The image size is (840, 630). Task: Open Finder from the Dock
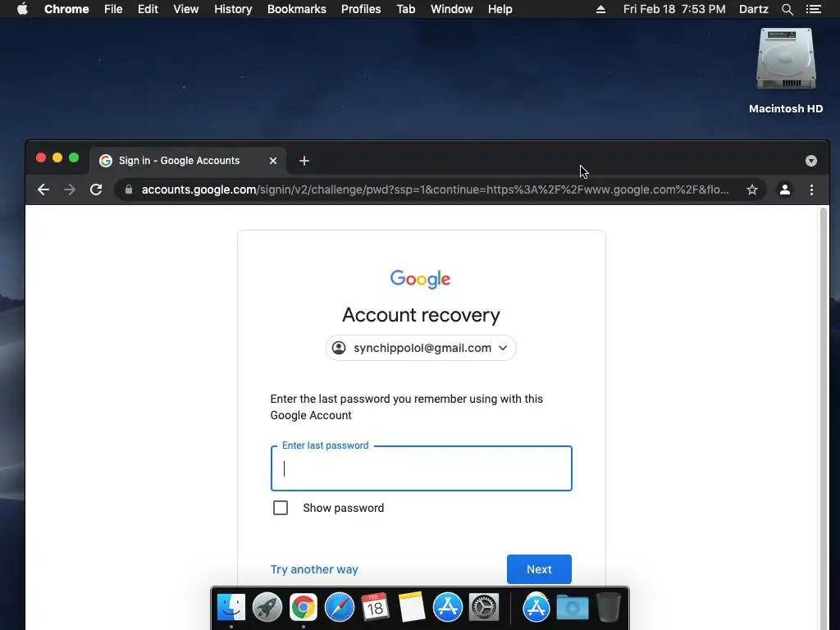(x=231, y=608)
